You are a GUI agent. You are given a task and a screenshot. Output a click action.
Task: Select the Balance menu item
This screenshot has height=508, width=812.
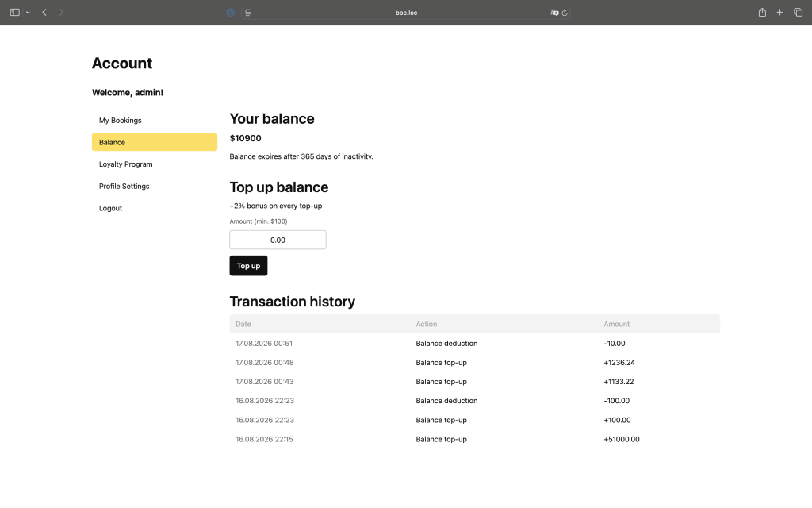(x=155, y=142)
